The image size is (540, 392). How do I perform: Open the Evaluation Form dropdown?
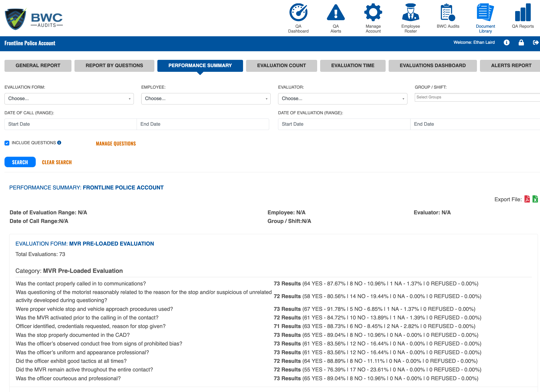(69, 99)
